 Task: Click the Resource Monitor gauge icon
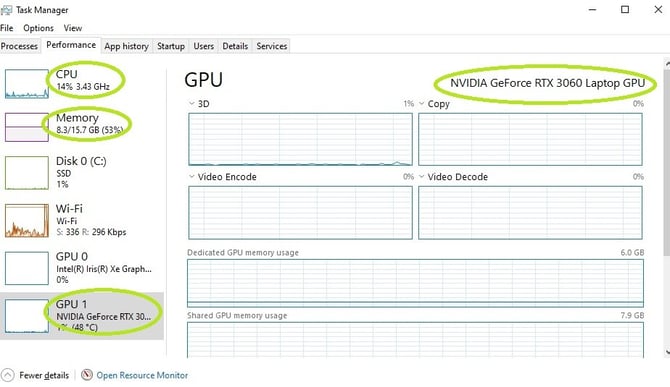pos(87,375)
